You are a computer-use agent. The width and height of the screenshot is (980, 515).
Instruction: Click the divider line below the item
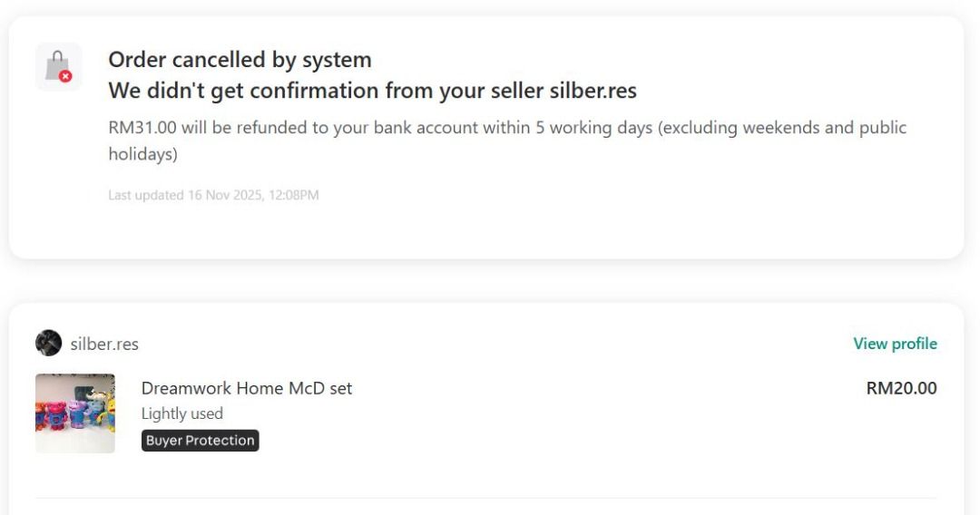point(485,498)
